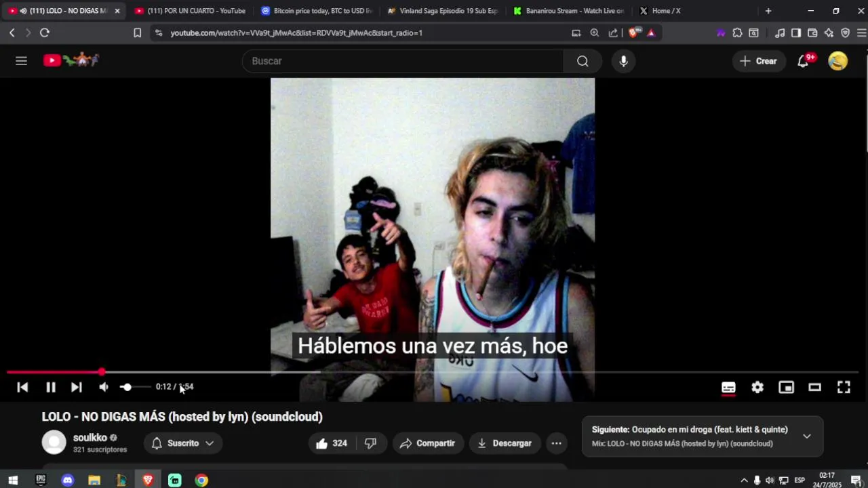The width and height of the screenshot is (868, 488).
Task: Go to the YouTube home logo
Action: click(x=71, y=60)
